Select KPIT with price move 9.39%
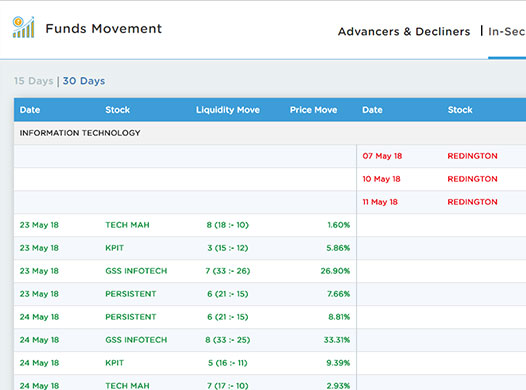 [114, 363]
